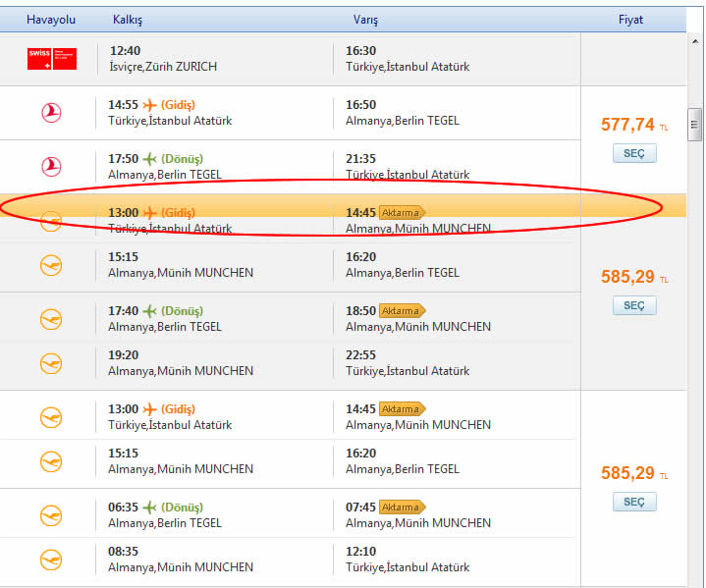706x588 pixels.
Task: Click Lufthansa logo on 08:35 flight
Action: [51, 560]
